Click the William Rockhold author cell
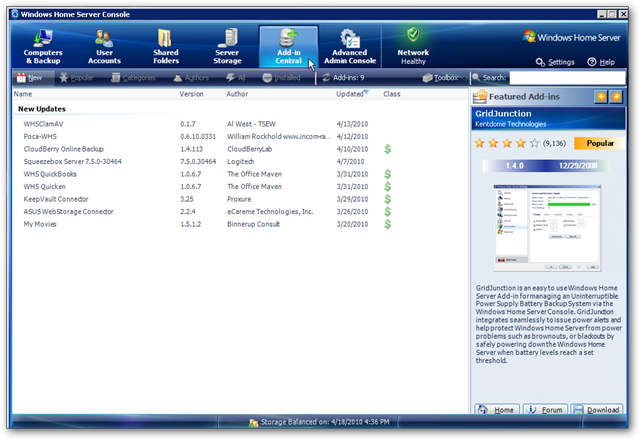 click(278, 136)
